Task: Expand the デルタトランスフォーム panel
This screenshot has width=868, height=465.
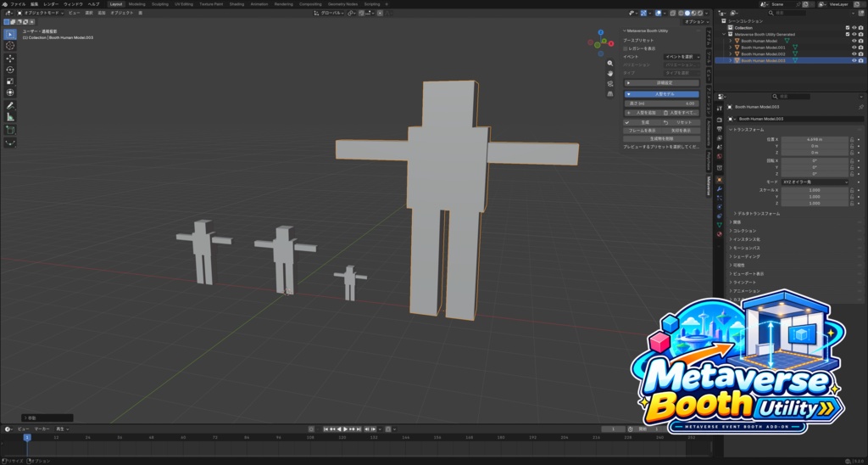Action: click(x=758, y=213)
